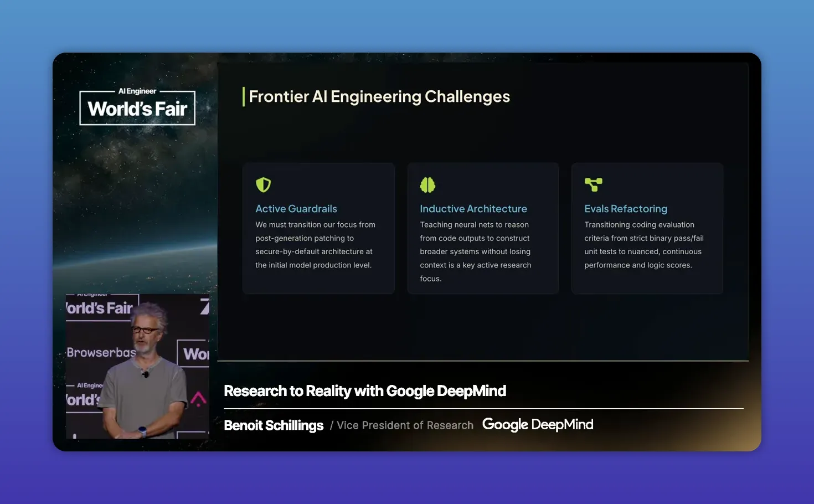The width and height of the screenshot is (814, 504).
Task: Click the speaker name Benoit Schillings
Action: [x=274, y=425]
